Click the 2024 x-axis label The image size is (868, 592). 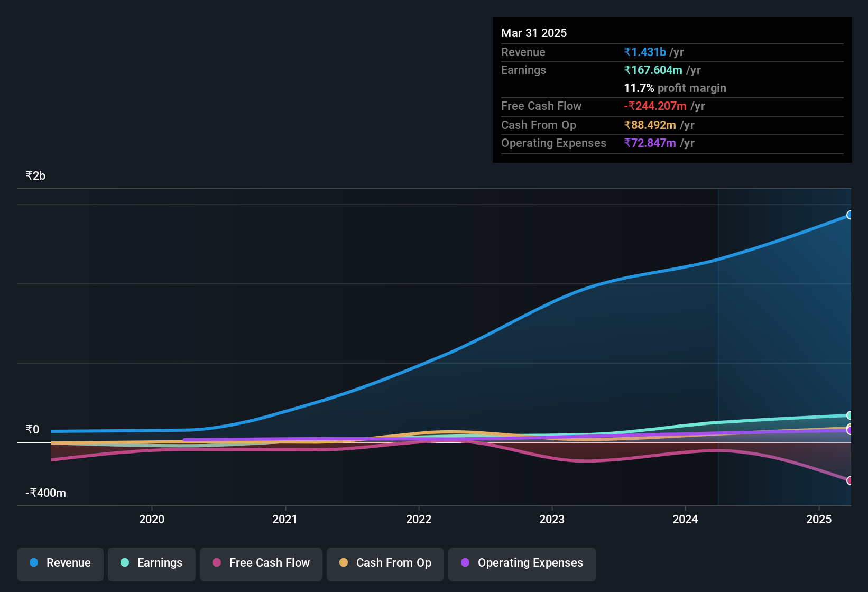(x=685, y=520)
